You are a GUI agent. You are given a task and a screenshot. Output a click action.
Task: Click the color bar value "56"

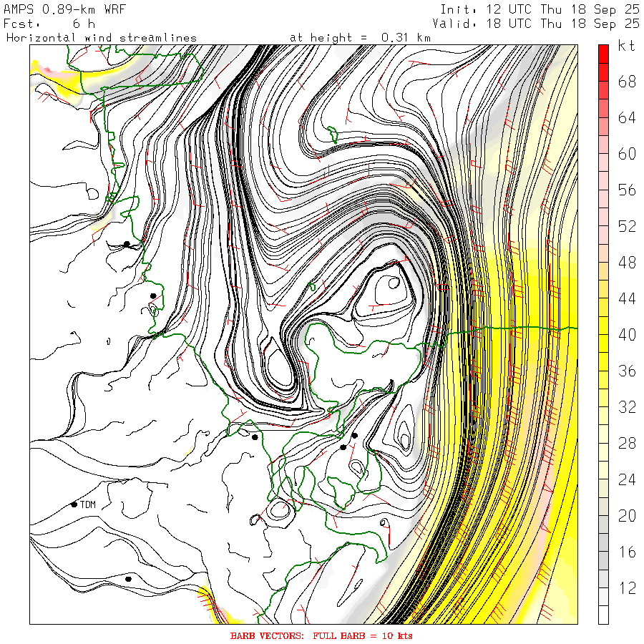pos(627,190)
